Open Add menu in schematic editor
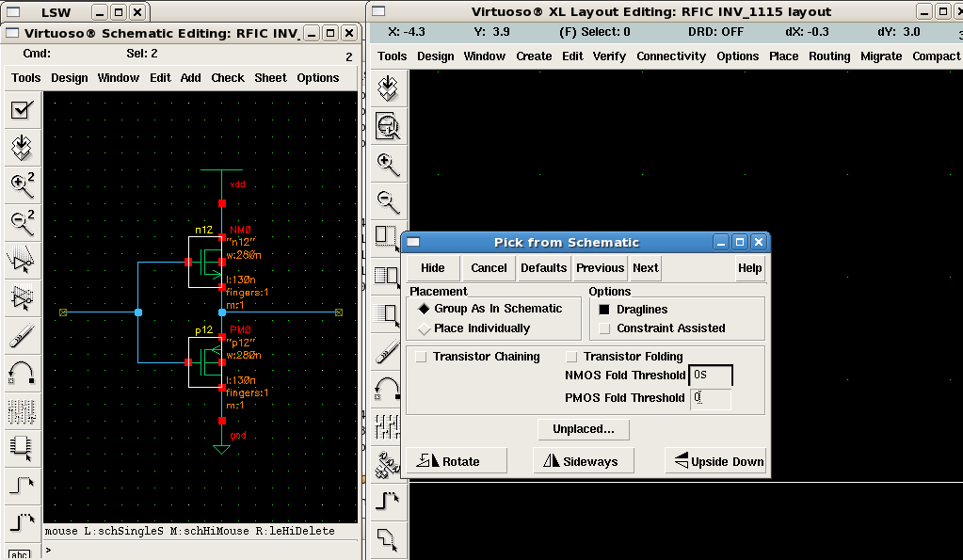This screenshot has width=963, height=560. point(190,78)
